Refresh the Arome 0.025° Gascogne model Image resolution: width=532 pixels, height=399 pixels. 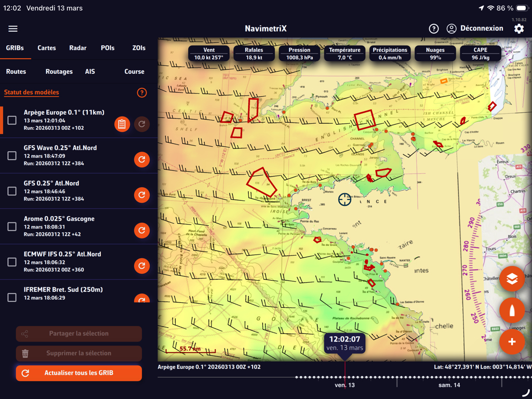coord(142,230)
